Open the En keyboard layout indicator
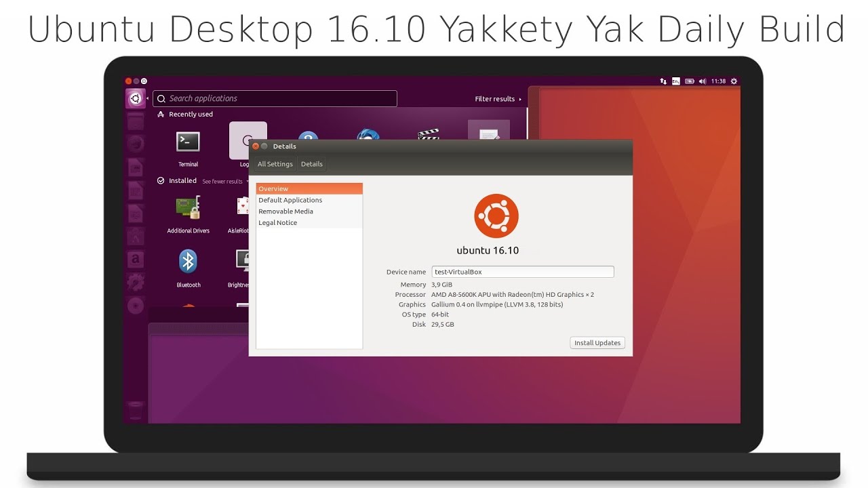Viewport: 868px width, 488px height. (676, 81)
